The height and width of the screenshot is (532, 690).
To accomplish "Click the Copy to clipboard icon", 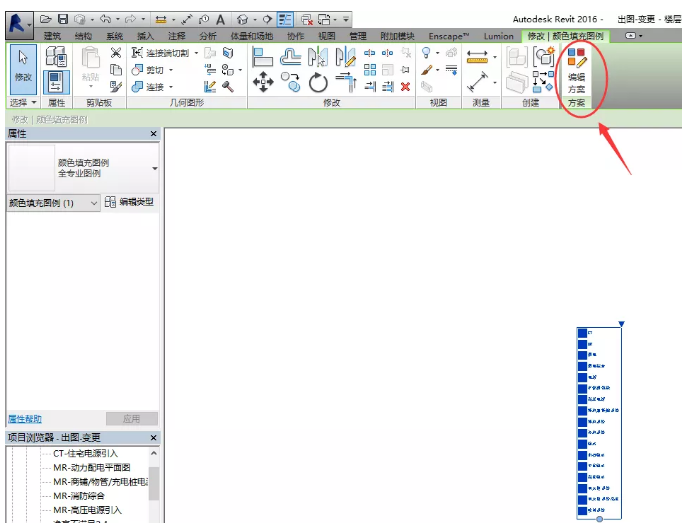I will pos(116,70).
